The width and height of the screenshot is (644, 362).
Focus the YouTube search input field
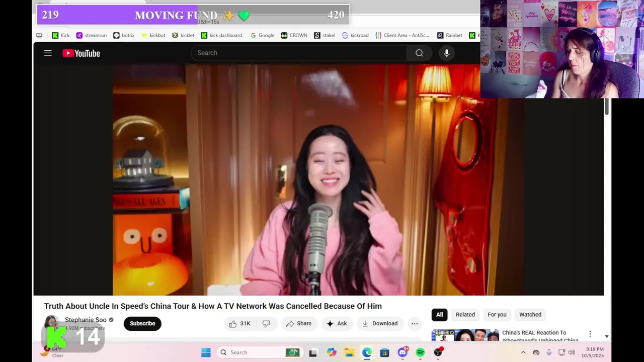[299, 53]
